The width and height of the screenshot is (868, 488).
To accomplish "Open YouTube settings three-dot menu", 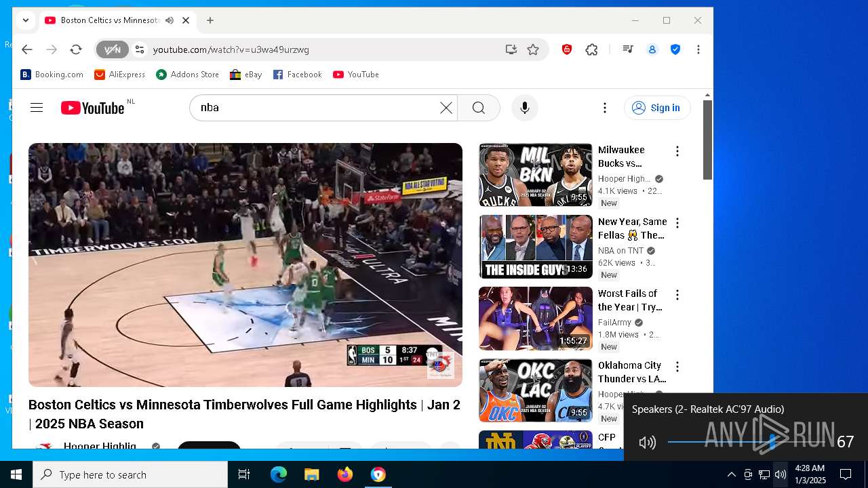I will click(604, 108).
